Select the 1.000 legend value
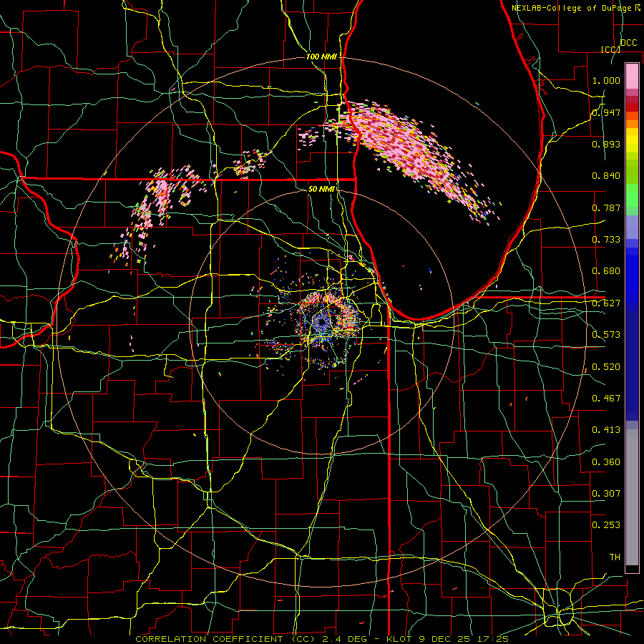This screenshot has height=644, width=644. [x=606, y=80]
